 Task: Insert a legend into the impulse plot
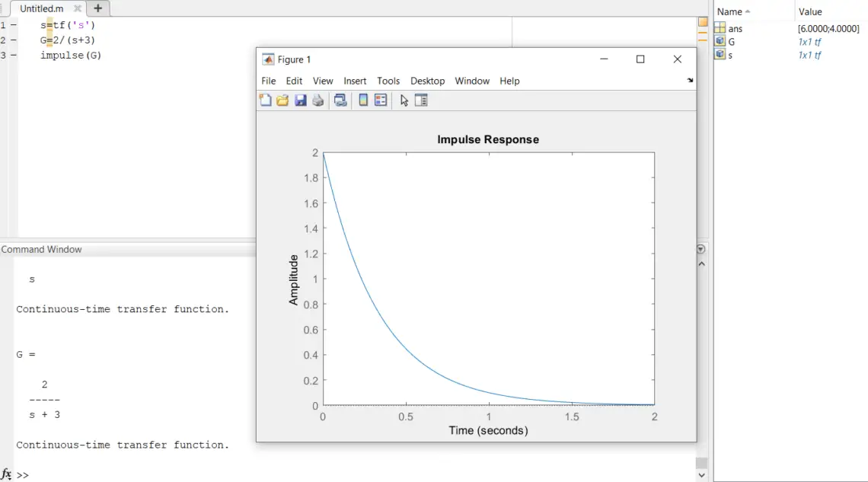point(379,100)
